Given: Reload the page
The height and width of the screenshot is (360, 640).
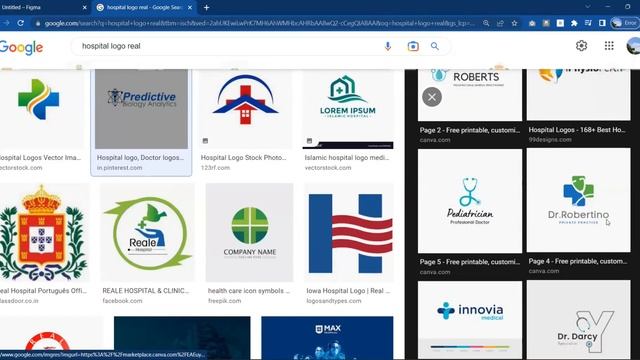Looking at the screenshot, I should (21, 23).
